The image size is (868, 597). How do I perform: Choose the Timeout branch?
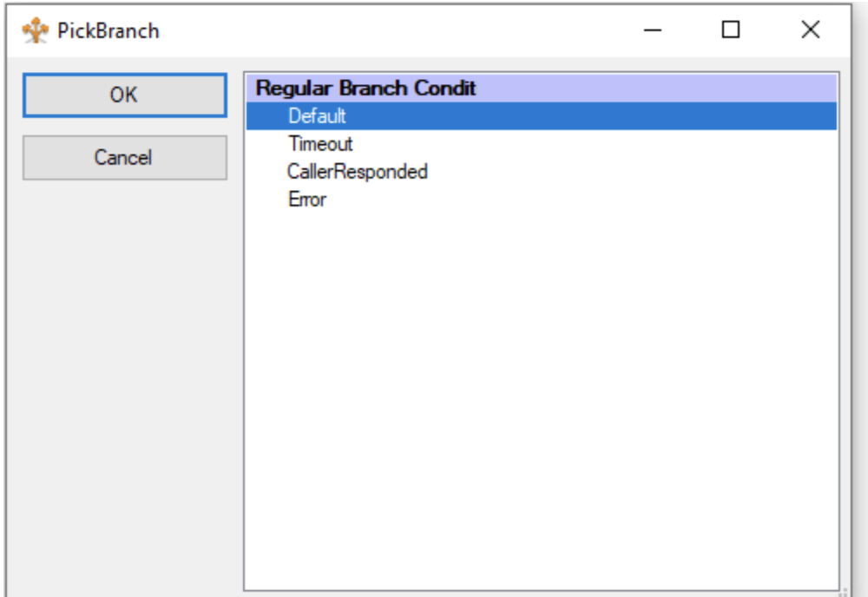542,144
